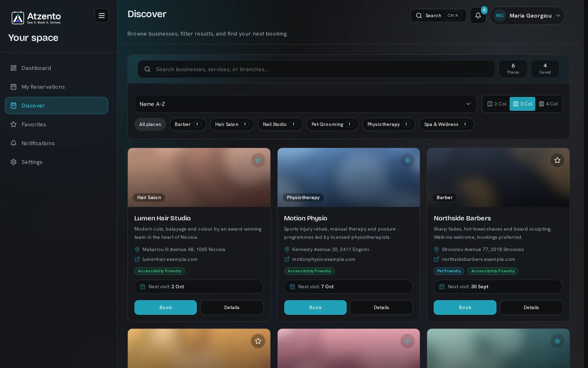Screen dimensions: 588x368
Task: Click magnifier icon in the search field
Action: point(147,69)
